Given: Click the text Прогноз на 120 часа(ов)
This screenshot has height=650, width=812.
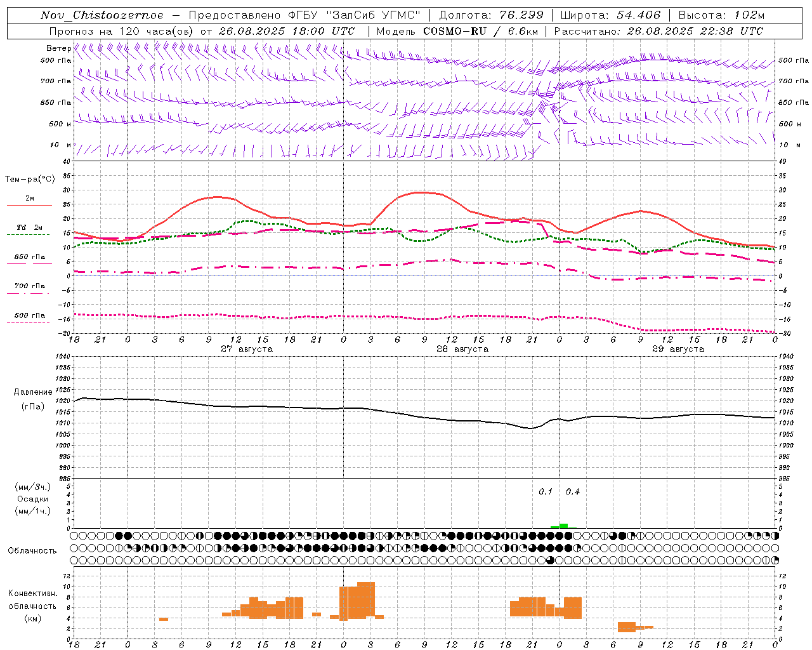Looking at the screenshot, I should [122, 31].
